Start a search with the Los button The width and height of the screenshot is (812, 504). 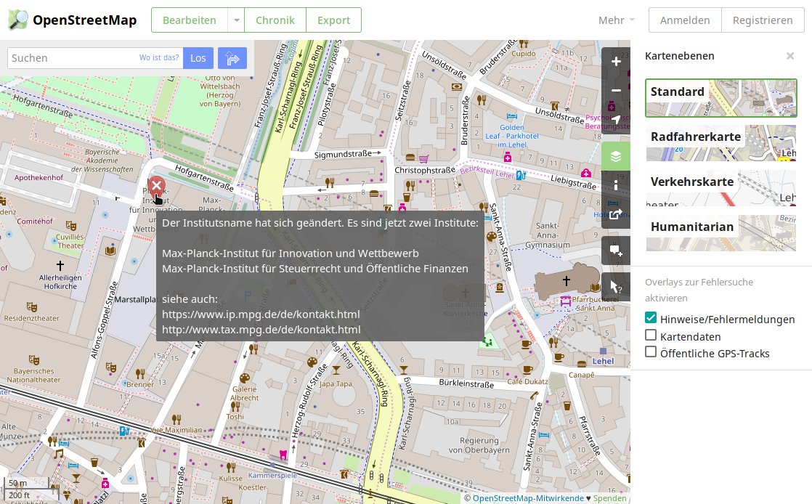click(198, 58)
